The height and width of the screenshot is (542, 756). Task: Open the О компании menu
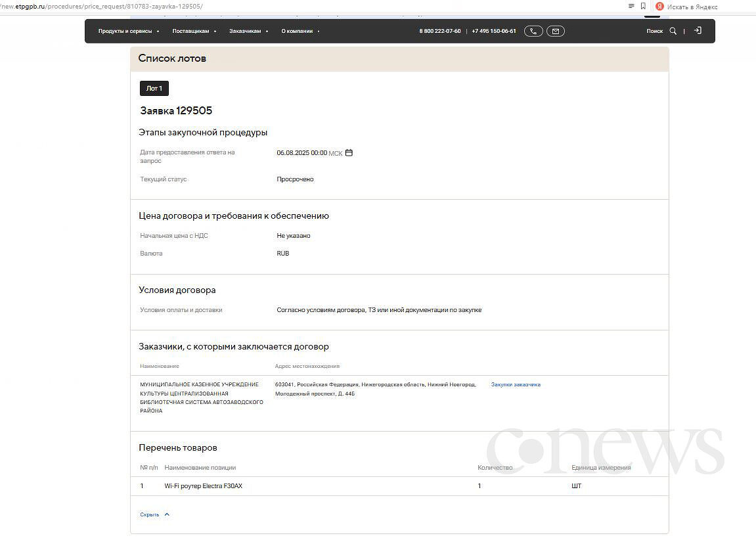coord(300,31)
